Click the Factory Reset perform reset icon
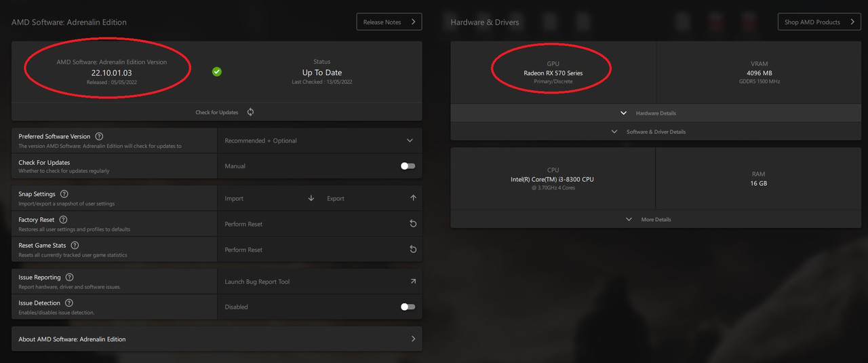 tap(413, 224)
